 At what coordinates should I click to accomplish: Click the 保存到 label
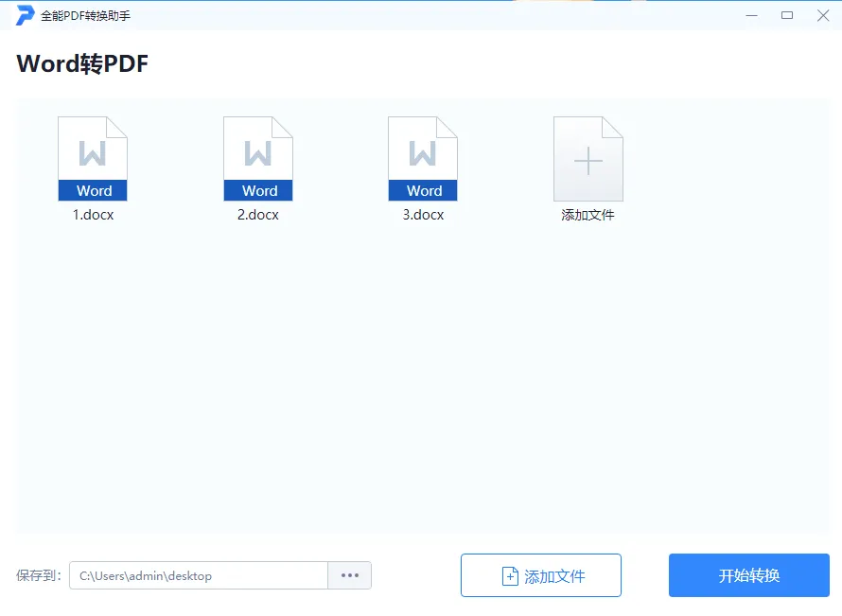(x=39, y=575)
